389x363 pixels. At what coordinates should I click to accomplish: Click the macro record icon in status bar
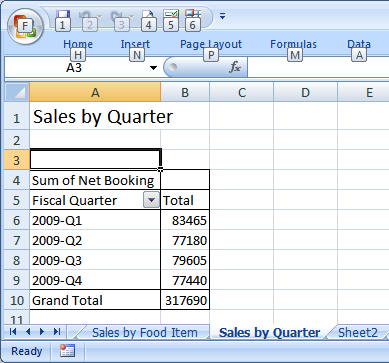tap(67, 351)
